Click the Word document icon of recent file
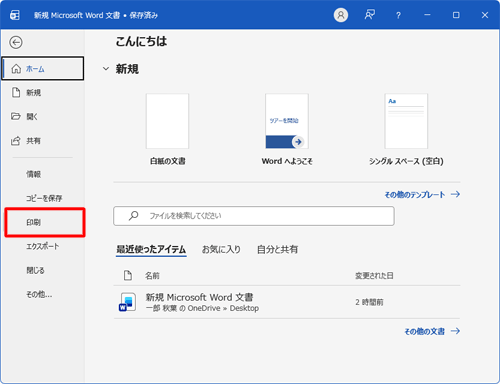The image size is (500, 384). (x=127, y=302)
